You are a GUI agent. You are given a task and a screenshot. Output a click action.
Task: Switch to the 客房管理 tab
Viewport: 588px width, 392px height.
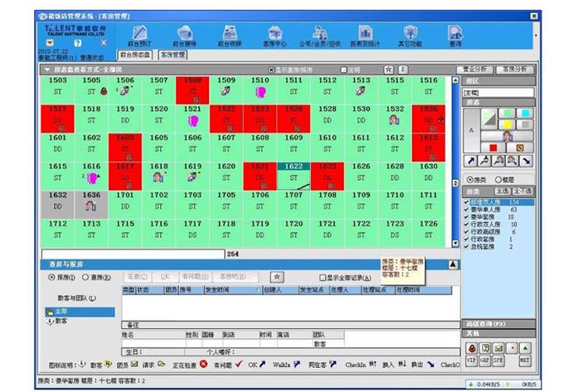[173, 55]
